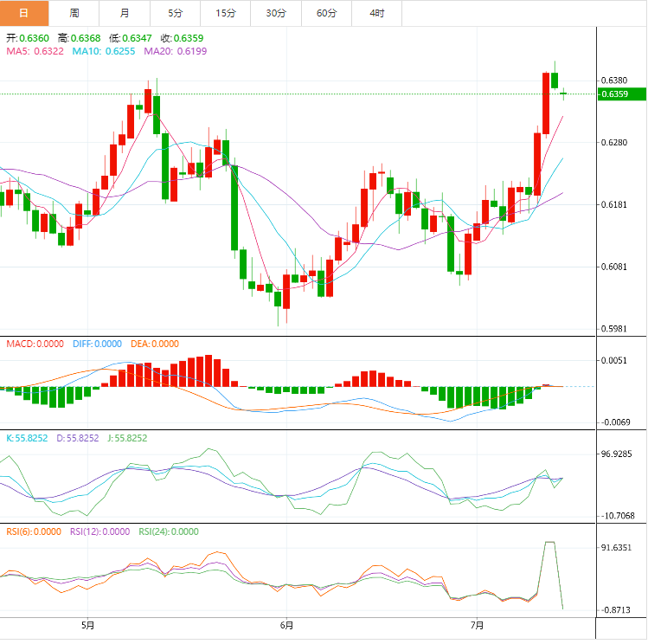Click the 4时 timeframe tab
648x644 pixels.
pos(377,13)
